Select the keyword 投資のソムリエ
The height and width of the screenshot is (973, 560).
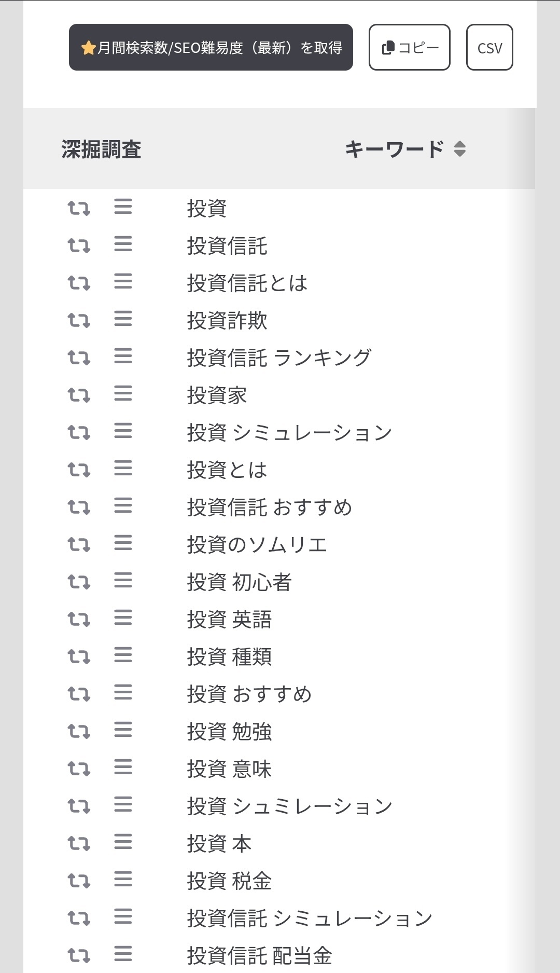[x=258, y=544]
